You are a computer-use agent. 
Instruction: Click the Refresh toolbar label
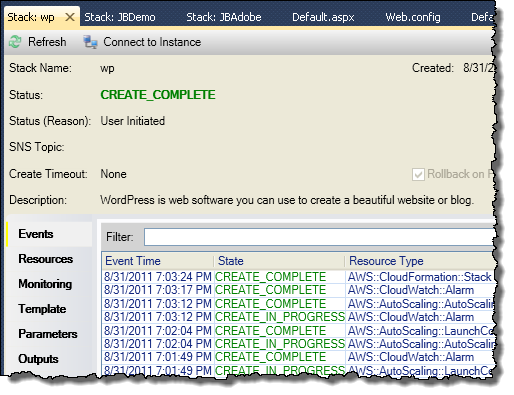click(47, 42)
